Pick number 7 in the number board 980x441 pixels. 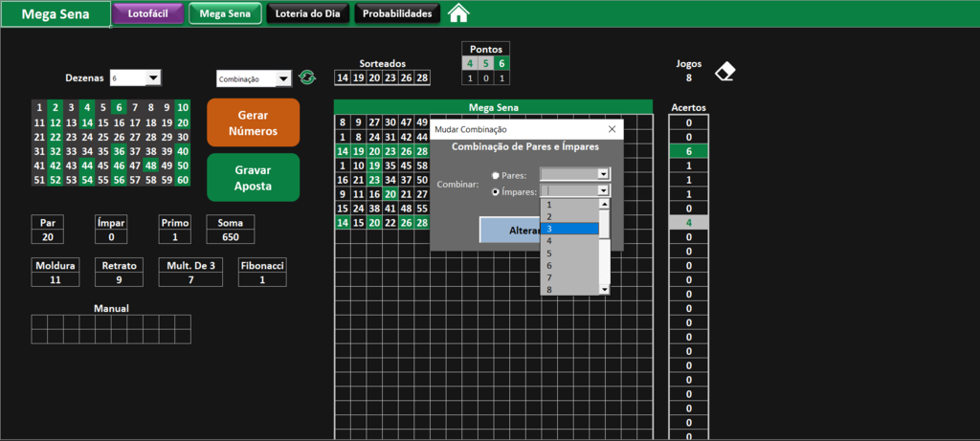pyautogui.click(x=135, y=107)
